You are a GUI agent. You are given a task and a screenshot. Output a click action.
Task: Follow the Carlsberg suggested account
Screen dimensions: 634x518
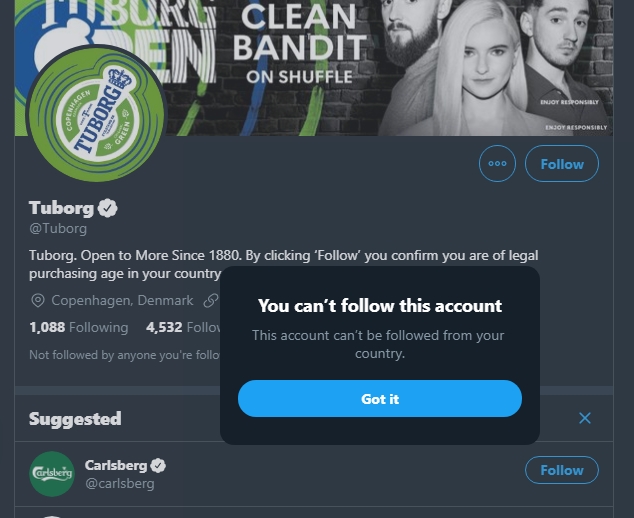(x=561, y=470)
